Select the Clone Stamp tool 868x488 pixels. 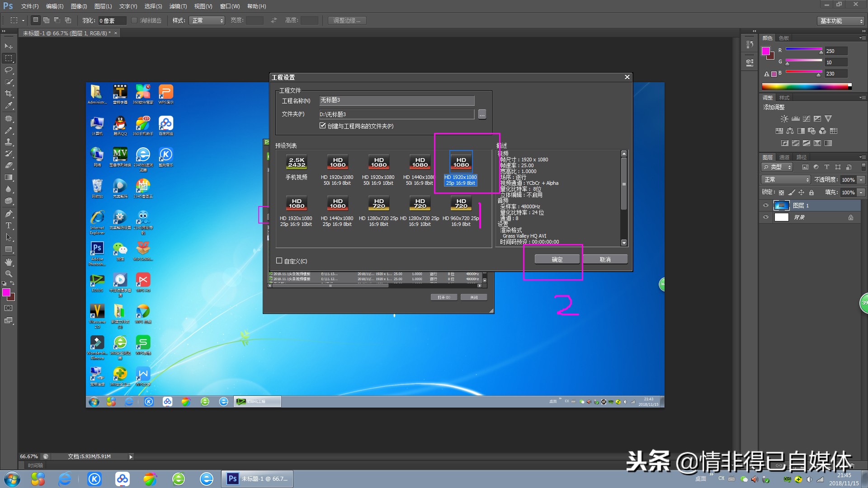(9, 141)
